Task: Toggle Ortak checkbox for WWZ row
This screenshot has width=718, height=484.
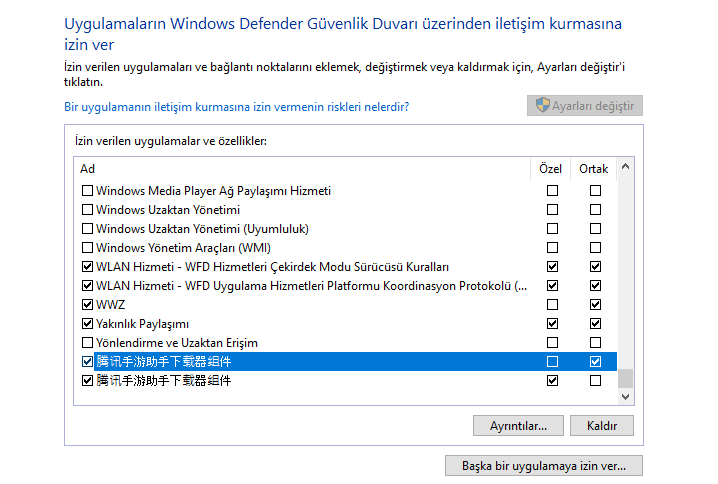Action: pos(595,305)
